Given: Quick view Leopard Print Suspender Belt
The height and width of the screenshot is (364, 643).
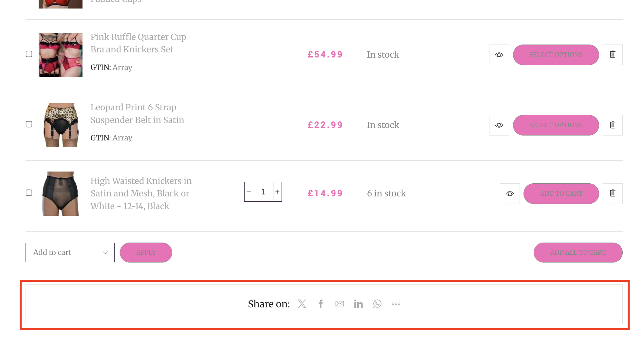Looking at the screenshot, I should [499, 125].
